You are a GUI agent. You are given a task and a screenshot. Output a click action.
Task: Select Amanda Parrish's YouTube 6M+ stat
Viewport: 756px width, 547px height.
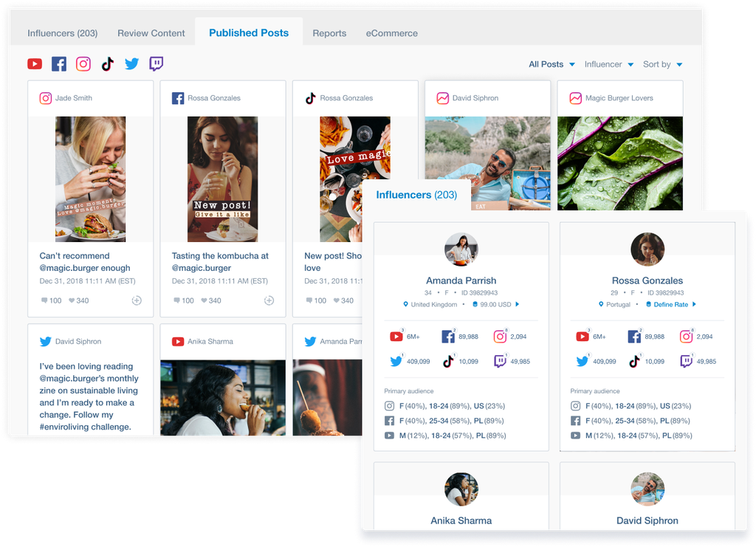[x=406, y=337]
